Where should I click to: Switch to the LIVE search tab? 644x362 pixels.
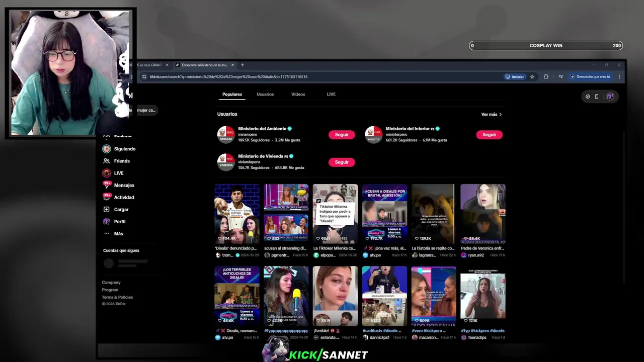pos(331,95)
